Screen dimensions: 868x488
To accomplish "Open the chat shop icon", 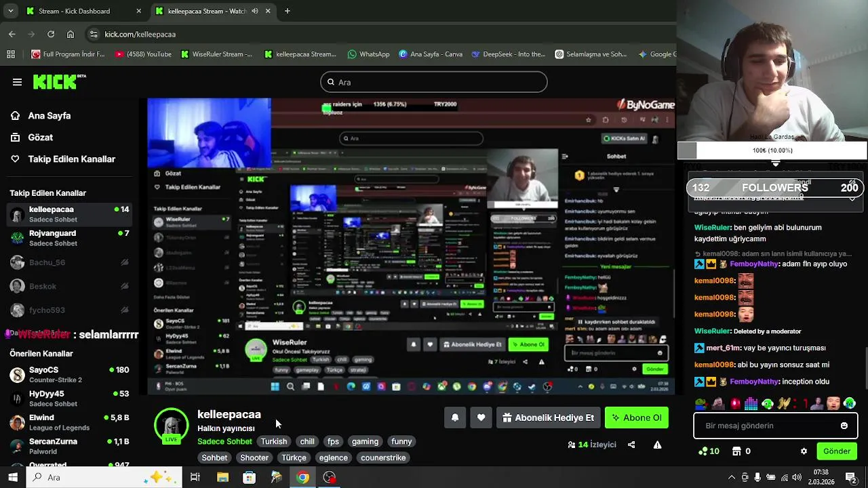I will tap(737, 451).
